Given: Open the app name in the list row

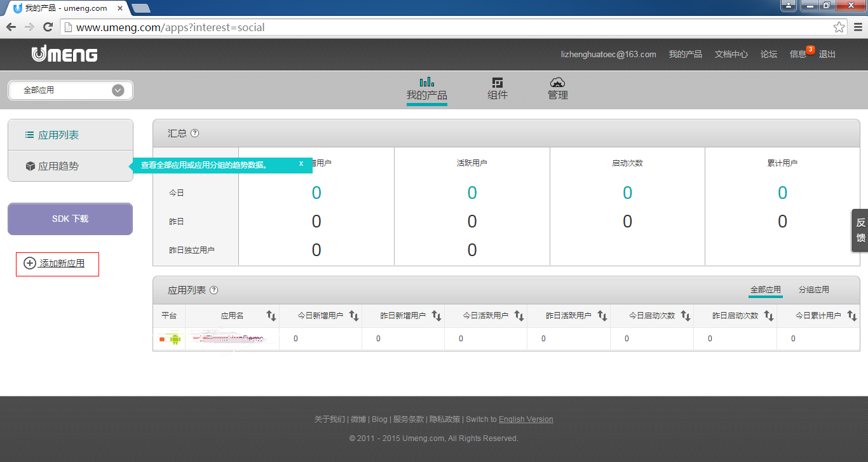Looking at the screenshot, I should [x=231, y=339].
